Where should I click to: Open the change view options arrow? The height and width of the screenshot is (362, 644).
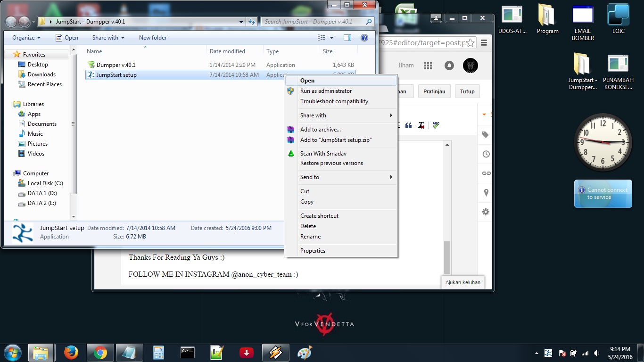332,38
